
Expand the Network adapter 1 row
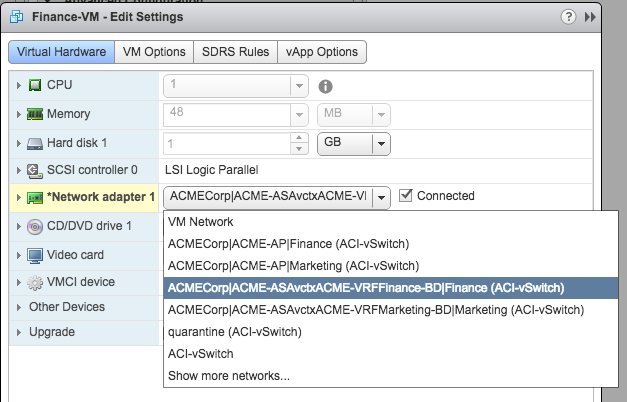pyautogui.click(x=18, y=197)
